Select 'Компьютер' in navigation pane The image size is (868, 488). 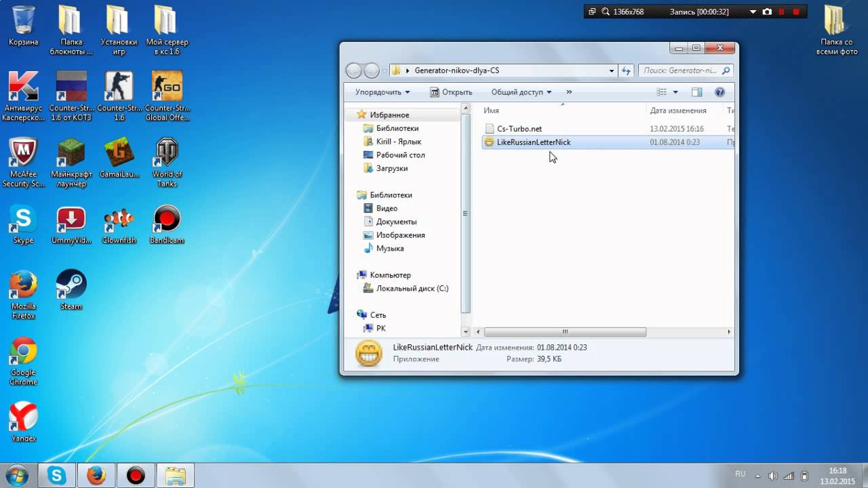390,275
